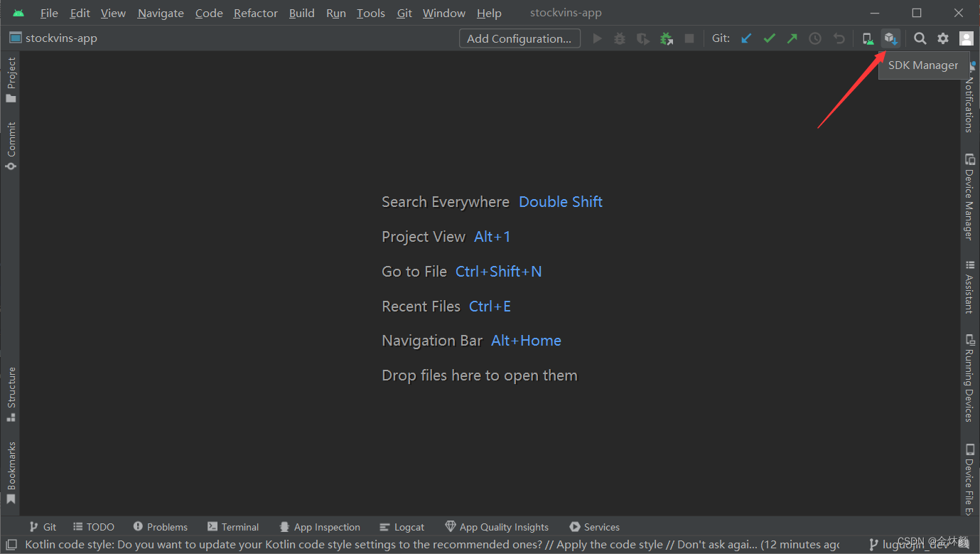Open the Commit tool window tab
Screen dimensions: 980x554
[x=11, y=146]
